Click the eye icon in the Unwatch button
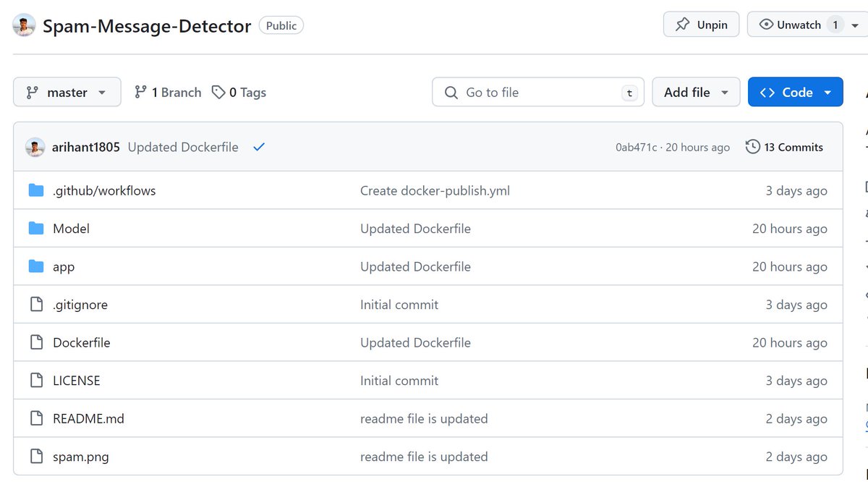This screenshot has width=868, height=482. point(766,25)
